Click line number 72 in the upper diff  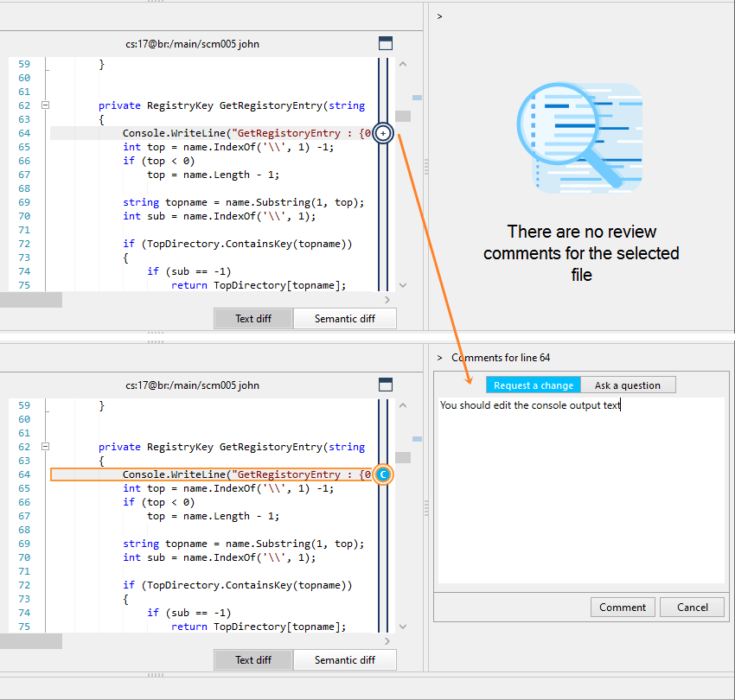click(24, 244)
